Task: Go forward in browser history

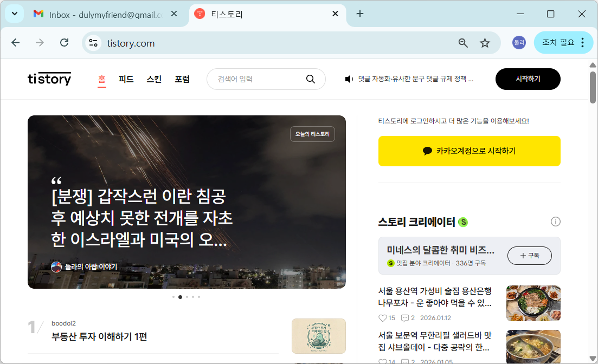Action: pyautogui.click(x=40, y=43)
